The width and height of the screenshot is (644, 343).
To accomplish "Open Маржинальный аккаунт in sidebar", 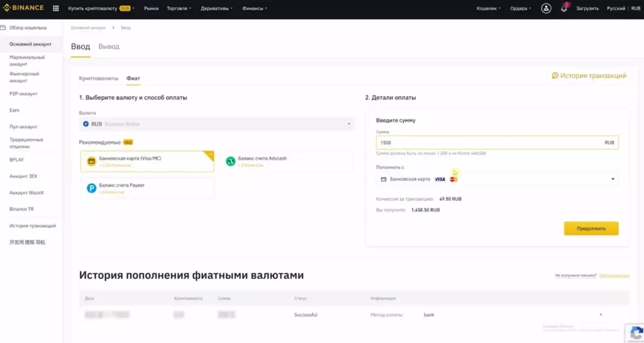I will 27,61.
